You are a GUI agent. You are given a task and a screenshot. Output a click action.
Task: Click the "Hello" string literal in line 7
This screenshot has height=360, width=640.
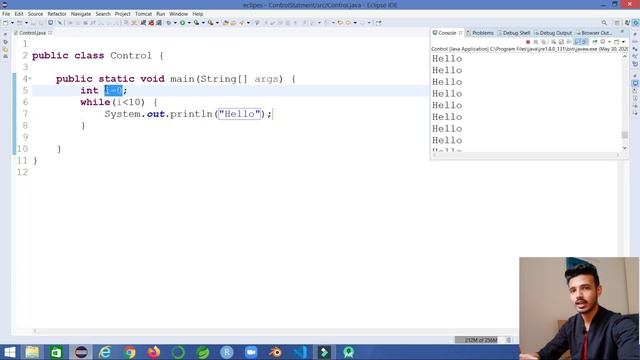point(239,114)
